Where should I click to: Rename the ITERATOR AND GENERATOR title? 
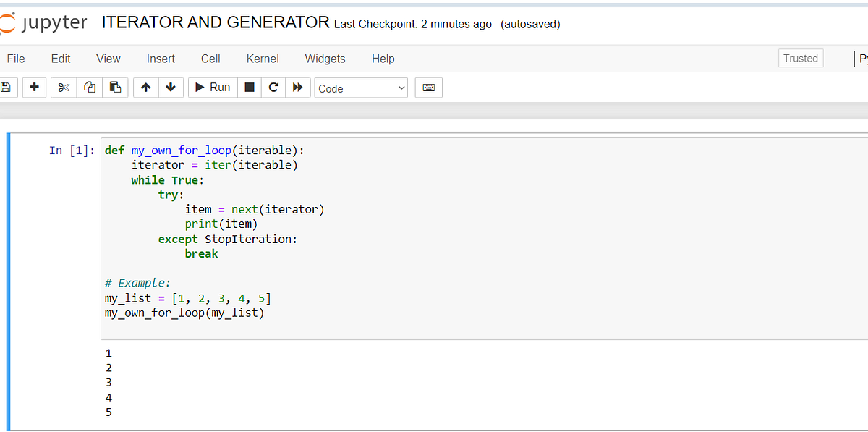point(215,22)
